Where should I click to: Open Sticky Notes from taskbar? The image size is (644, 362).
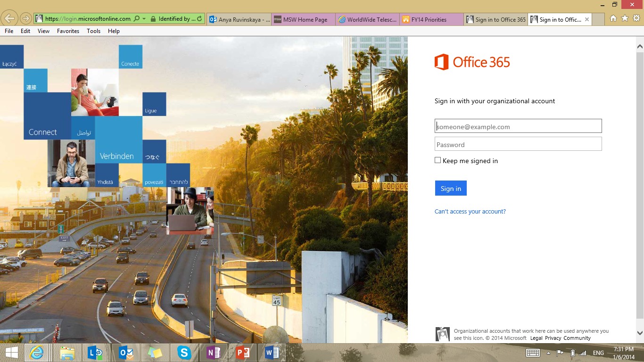155,353
